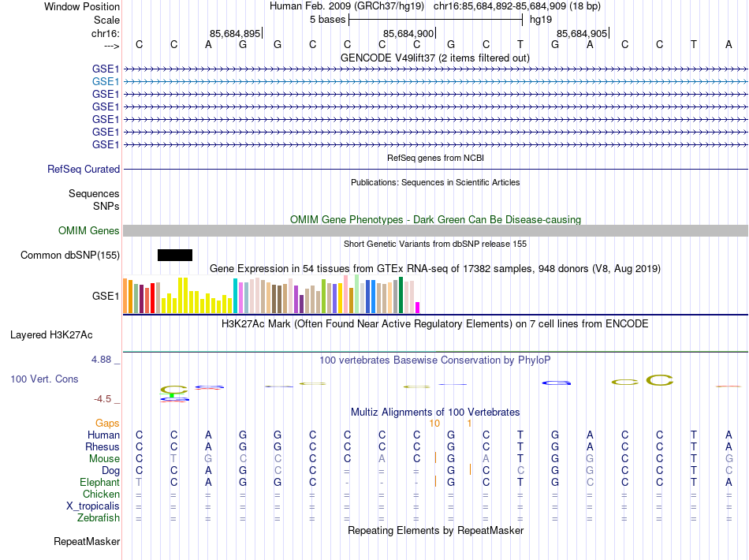Click the OMIM Genes side label
Viewport: 749px width, 560px height.
[x=89, y=231]
